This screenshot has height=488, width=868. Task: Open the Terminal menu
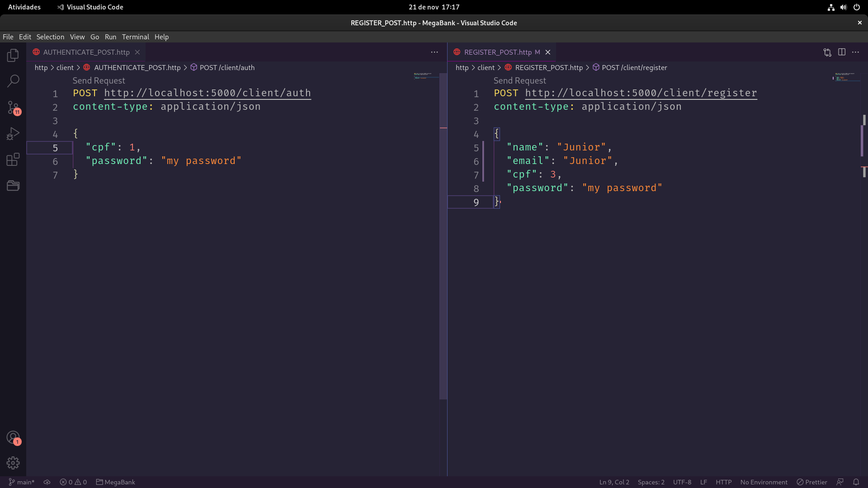coord(135,37)
